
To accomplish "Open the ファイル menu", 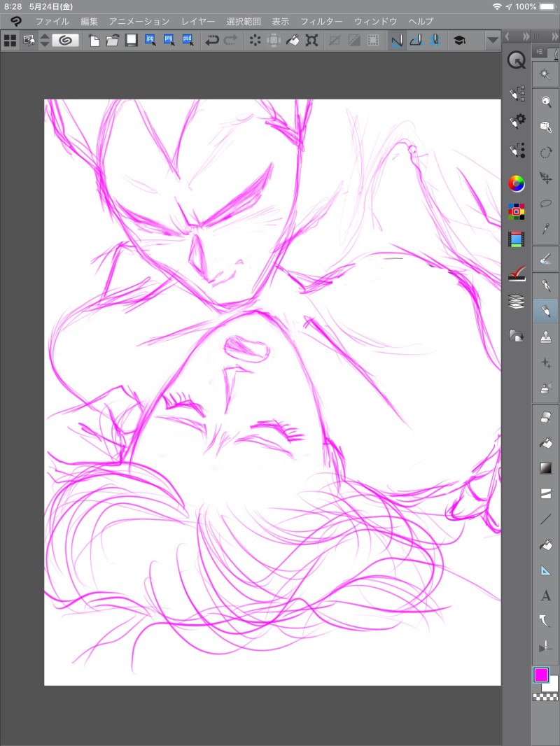I will 52,22.
